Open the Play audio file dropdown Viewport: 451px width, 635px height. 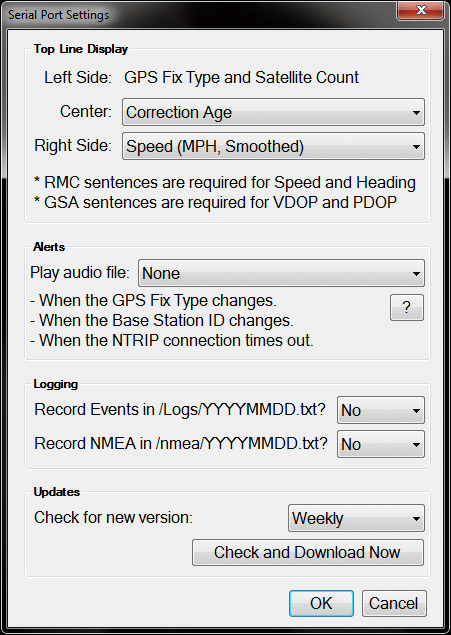pos(281,273)
